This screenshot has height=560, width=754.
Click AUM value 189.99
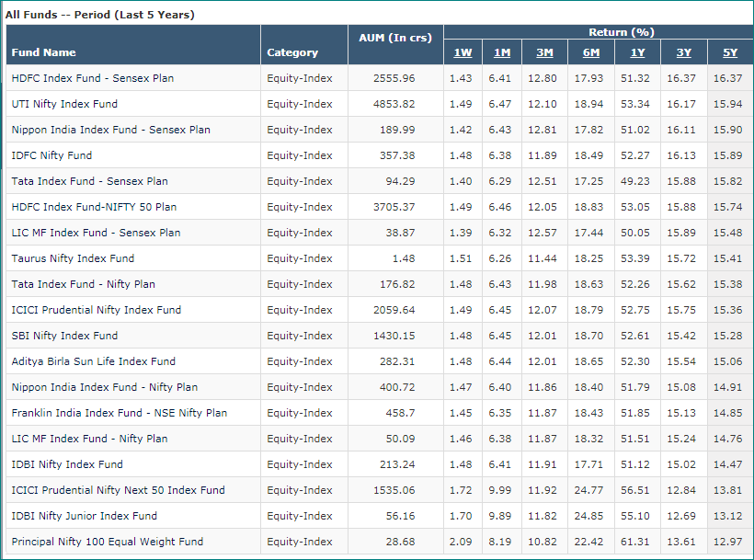click(x=397, y=130)
